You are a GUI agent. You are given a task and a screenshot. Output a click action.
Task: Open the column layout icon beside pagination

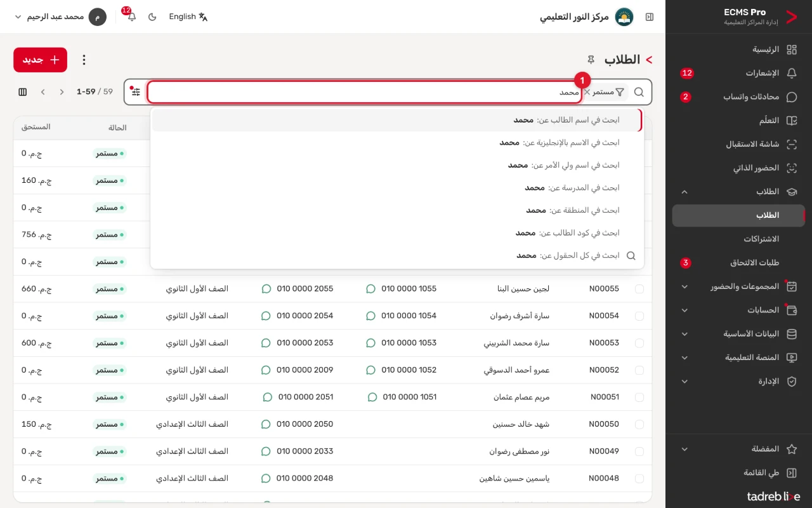(x=23, y=92)
